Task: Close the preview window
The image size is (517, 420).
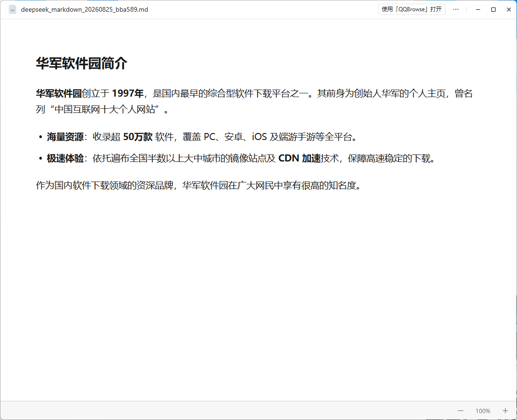Action: (x=509, y=9)
